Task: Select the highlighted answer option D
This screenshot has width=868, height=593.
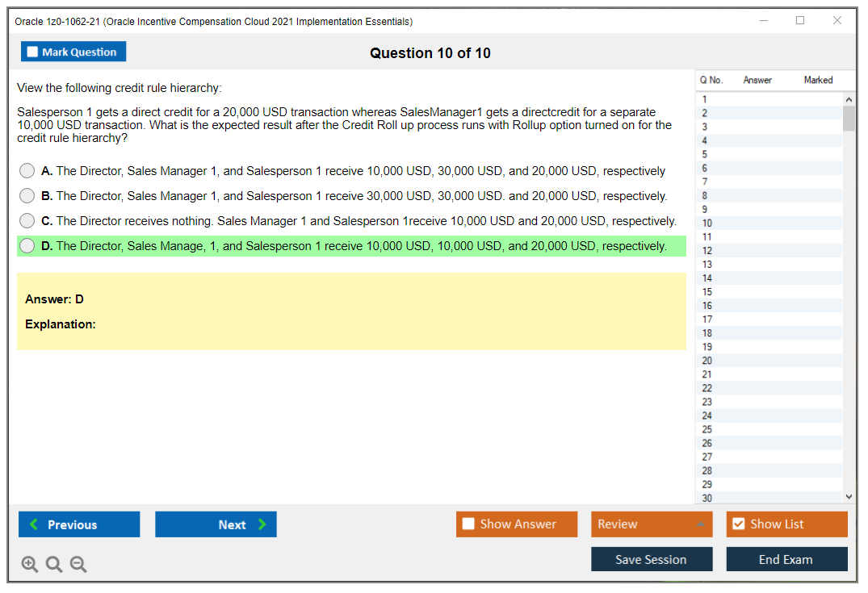Action: [27, 245]
